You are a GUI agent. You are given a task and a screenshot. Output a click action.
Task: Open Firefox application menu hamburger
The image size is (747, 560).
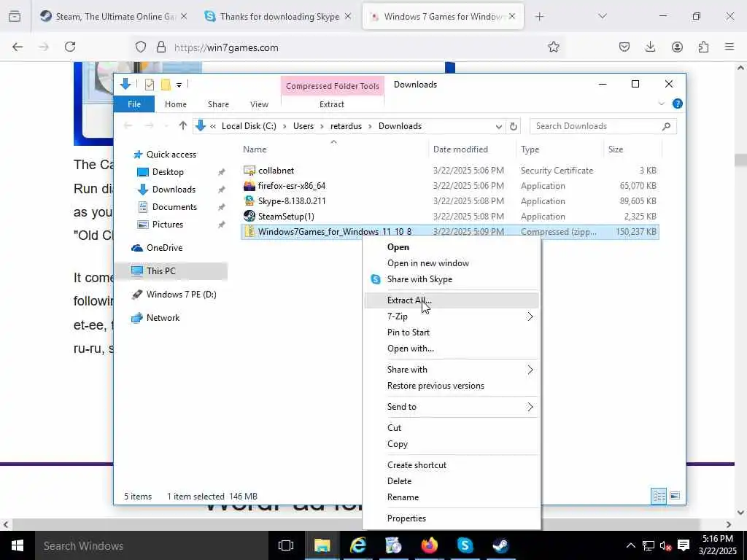[x=729, y=47]
